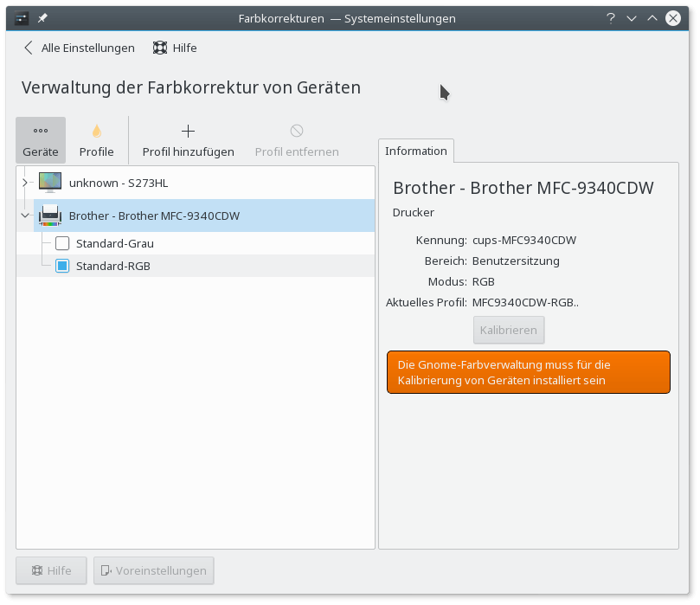Open the Profile droplet toolbar icon
This screenshot has width=700, height=605.
coord(96,132)
